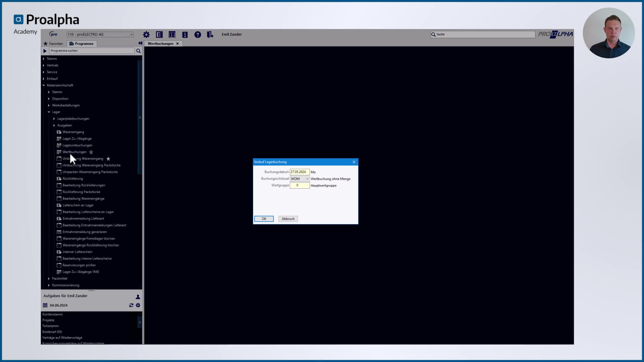Close the Vorlauf Lagerbuchung dialog
The image size is (644, 362).
354,162
